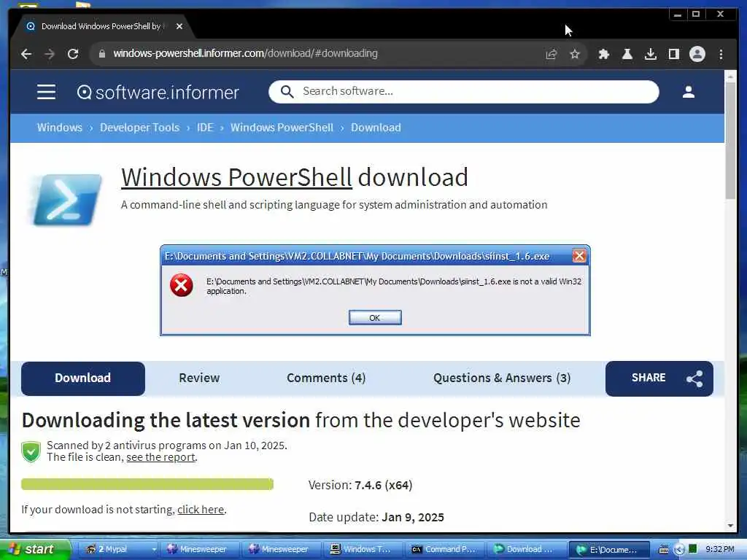The width and height of the screenshot is (747, 560).
Task: Open the browser three-dot menu
Action: pos(721,54)
